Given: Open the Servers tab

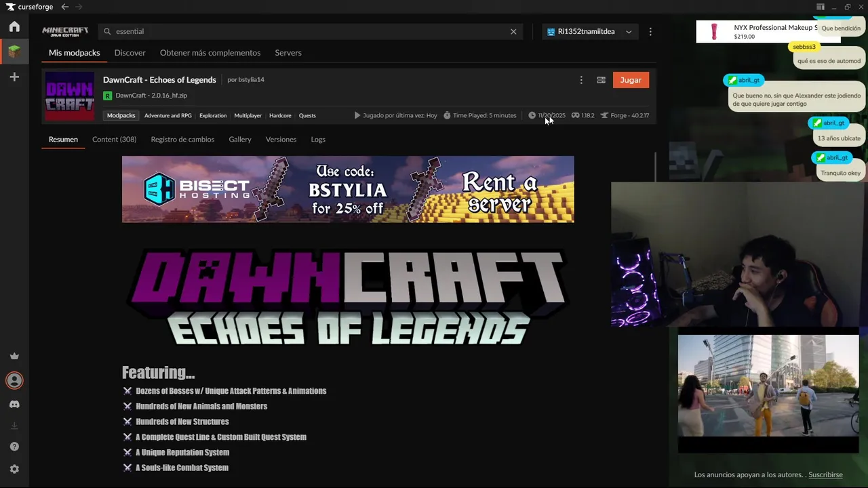Looking at the screenshot, I should [288, 53].
